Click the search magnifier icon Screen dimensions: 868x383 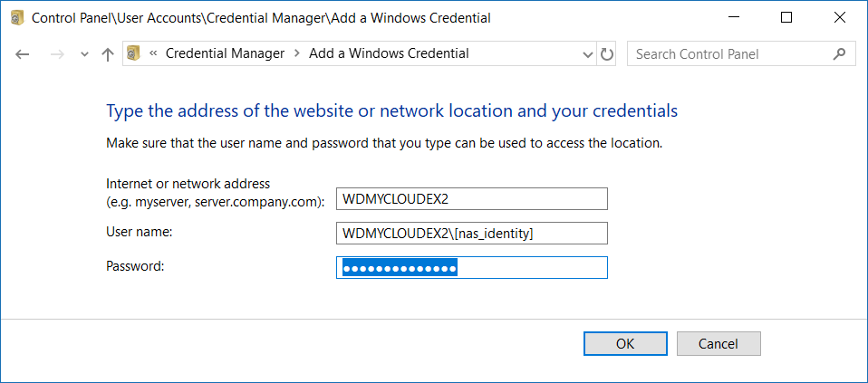(x=839, y=54)
